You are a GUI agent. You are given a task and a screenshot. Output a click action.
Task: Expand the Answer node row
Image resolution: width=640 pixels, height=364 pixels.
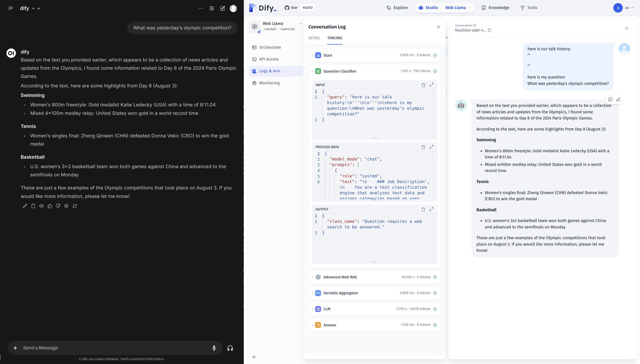(x=374, y=325)
